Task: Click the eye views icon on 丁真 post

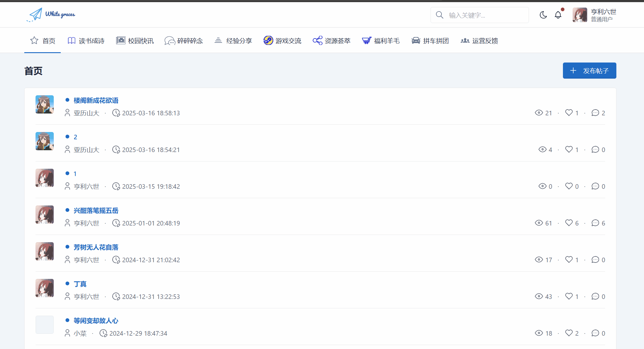Action: click(x=539, y=296)
